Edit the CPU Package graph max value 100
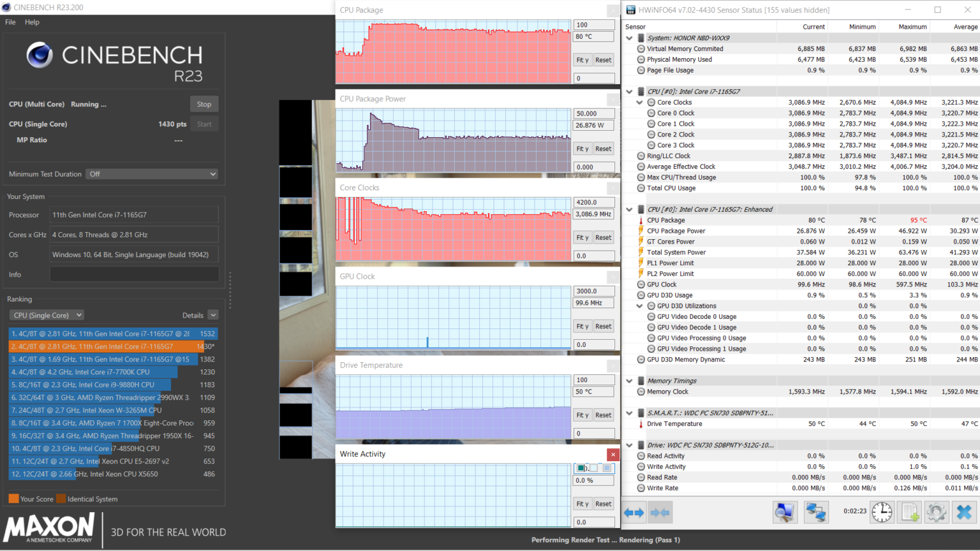The image size is (980, 551). pyautogui.click(x=594, y=25)
